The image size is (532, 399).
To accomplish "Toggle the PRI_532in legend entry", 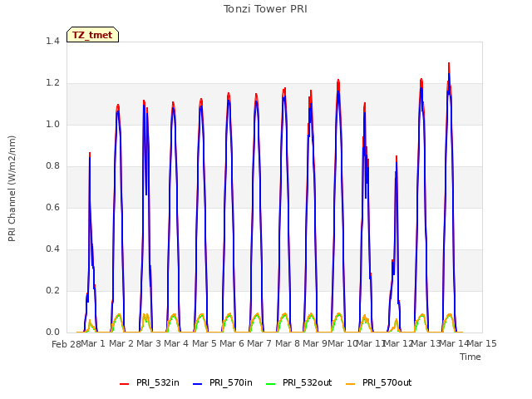I will click(150, 382).
